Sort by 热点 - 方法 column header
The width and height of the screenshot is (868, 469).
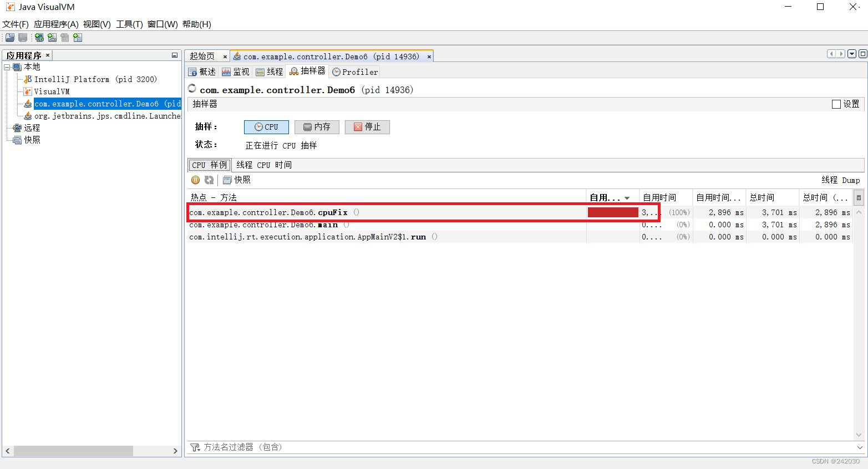click(387, 197)
